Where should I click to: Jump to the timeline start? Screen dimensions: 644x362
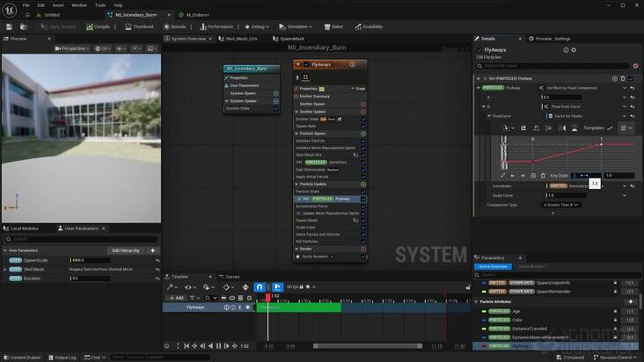pos(187,346)
